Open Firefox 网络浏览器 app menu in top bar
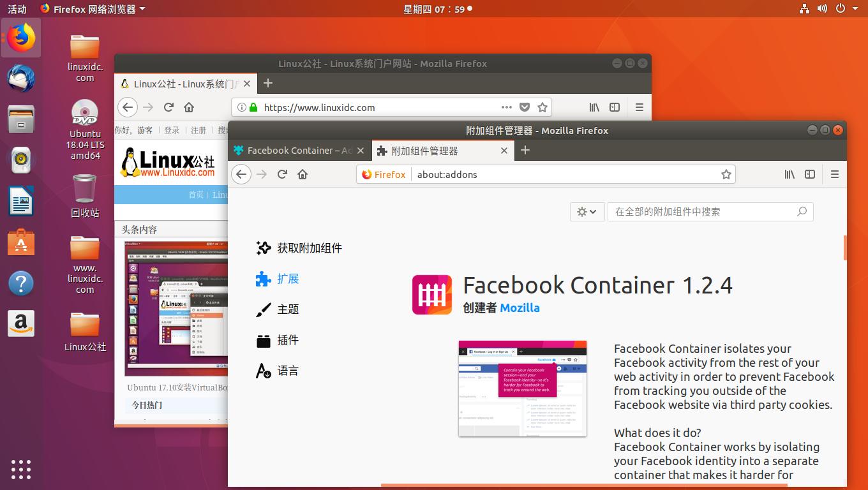The width and height of the screenshot is (868, 490). tap(92, 9)
